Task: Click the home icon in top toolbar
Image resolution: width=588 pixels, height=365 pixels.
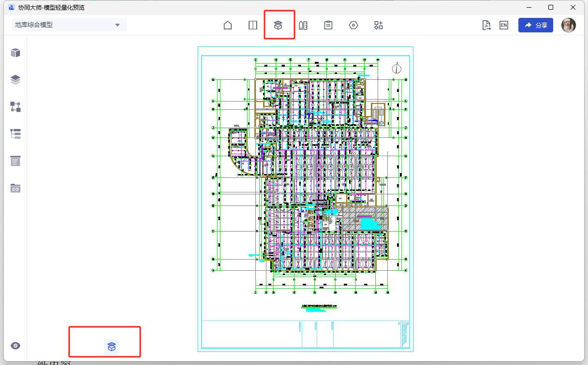Action: (228, 26)
